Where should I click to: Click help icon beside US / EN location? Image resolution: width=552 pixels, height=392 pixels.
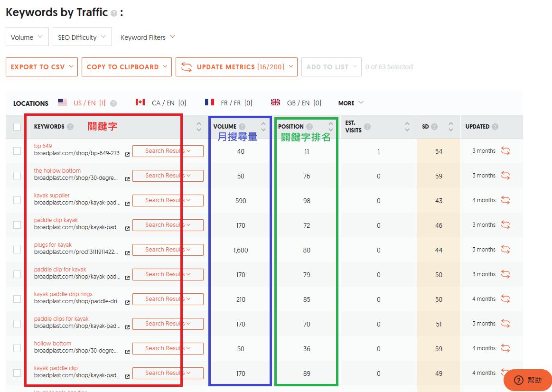point(113,103)
